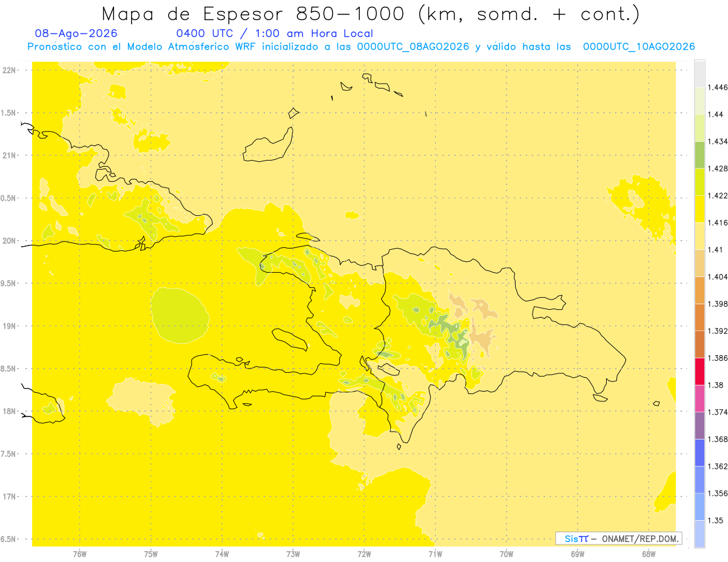Click the legend value '1.434'
This screenshot has width=728, height=562.
click(718, 141)
